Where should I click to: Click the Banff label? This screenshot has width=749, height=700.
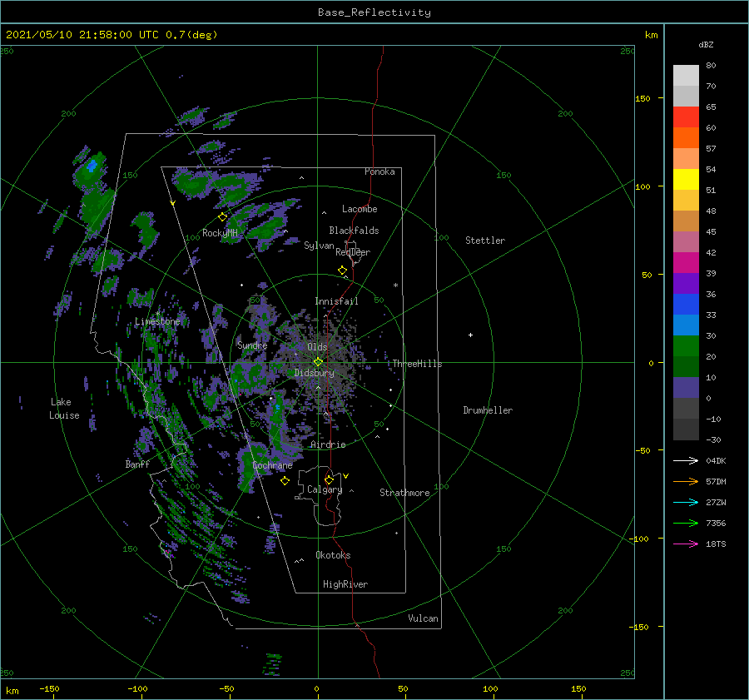(x=137, y=464)
